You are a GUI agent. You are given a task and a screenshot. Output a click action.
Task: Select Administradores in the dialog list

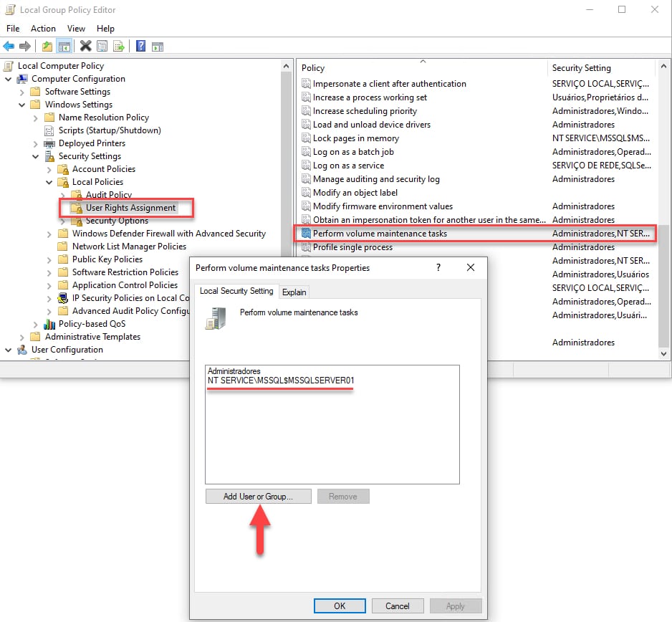234,370
